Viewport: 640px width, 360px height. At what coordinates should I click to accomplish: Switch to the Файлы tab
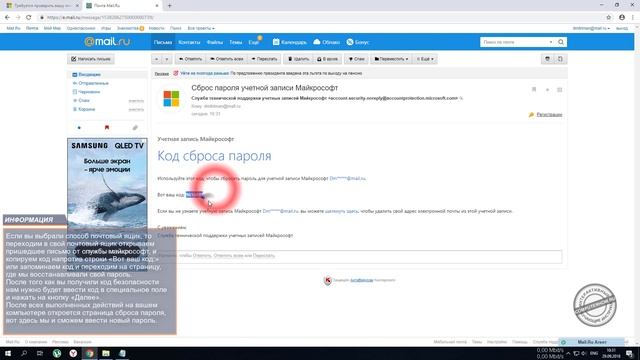[x=215, y=42]
